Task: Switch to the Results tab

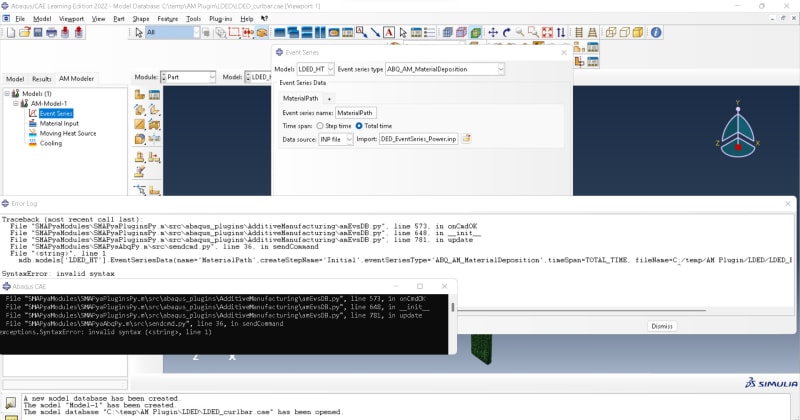Action: 41,79
